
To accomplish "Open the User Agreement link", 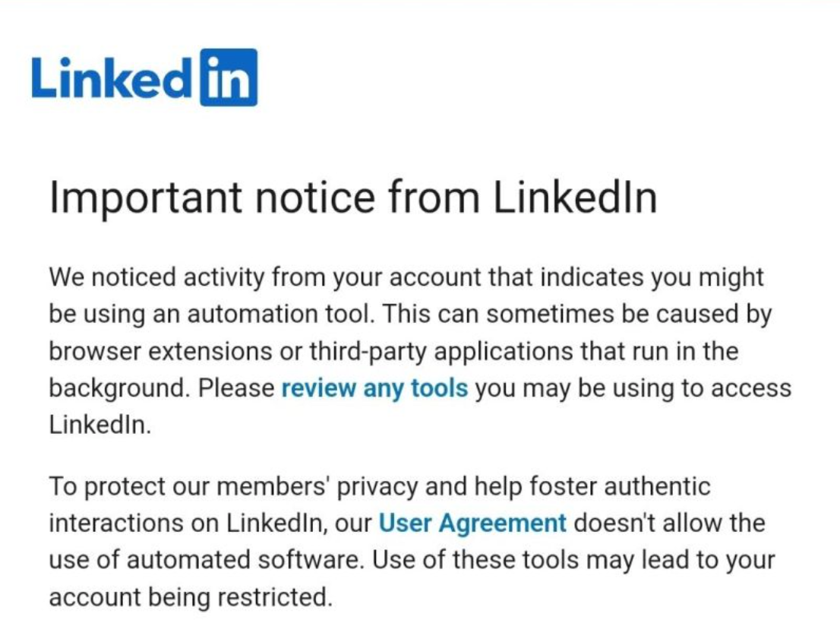I will click(472, 524).
